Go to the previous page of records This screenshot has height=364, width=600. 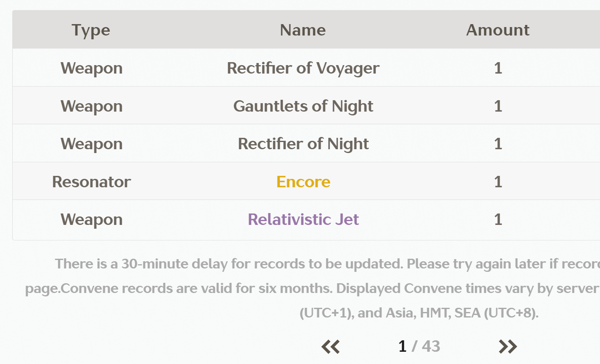[330, 347]
